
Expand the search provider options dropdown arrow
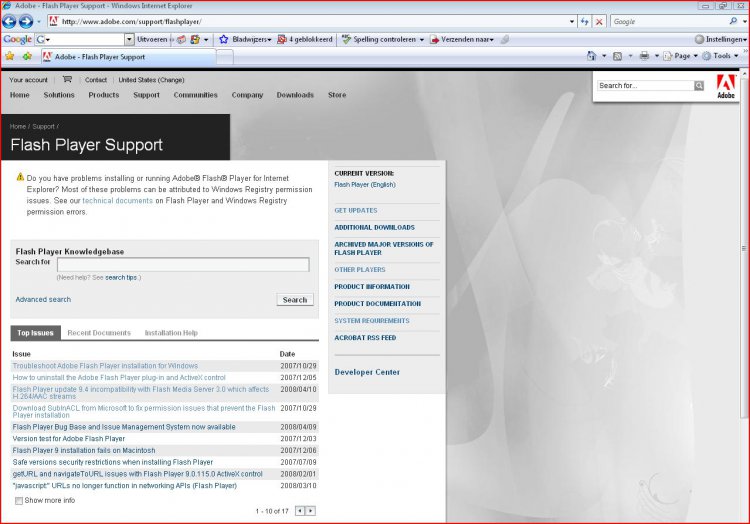point(744,22)
